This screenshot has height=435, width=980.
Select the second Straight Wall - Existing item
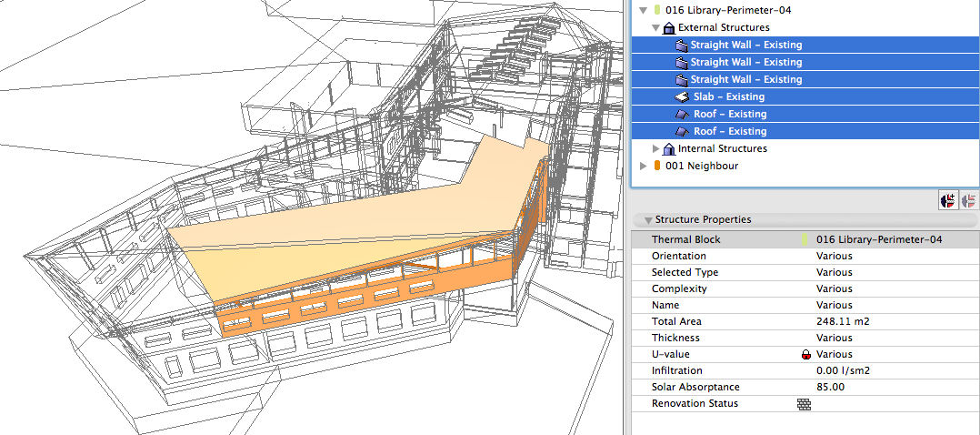coord(745,62)
